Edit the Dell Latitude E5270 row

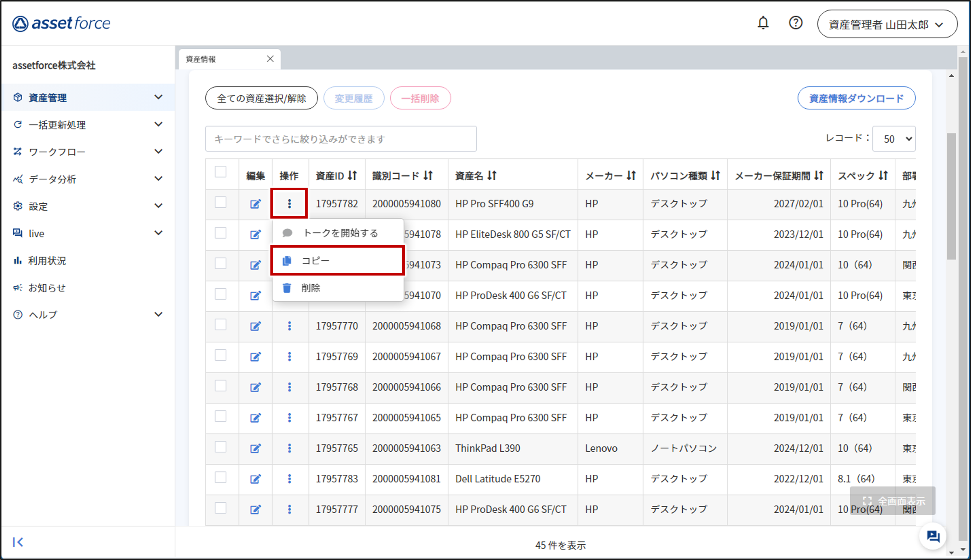point(256,479)
